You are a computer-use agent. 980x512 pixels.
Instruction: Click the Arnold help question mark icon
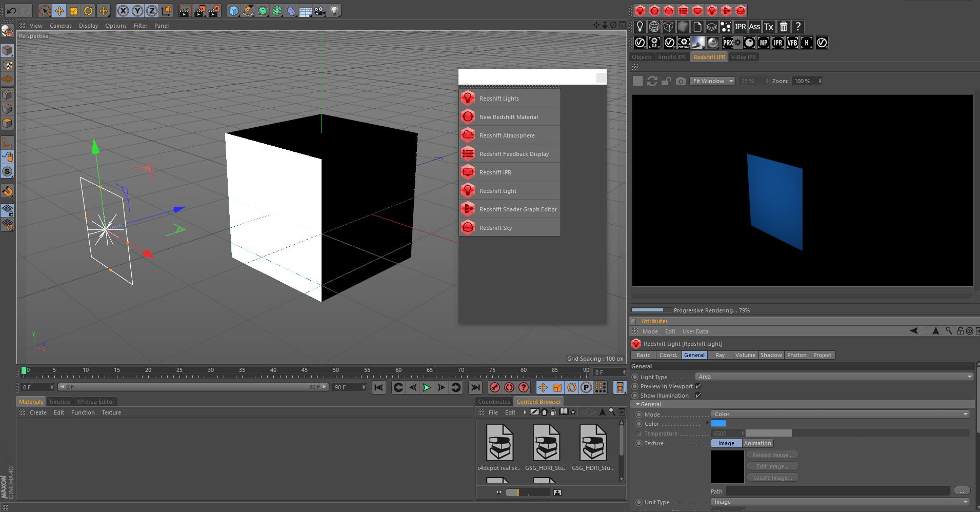pos(797,27)
